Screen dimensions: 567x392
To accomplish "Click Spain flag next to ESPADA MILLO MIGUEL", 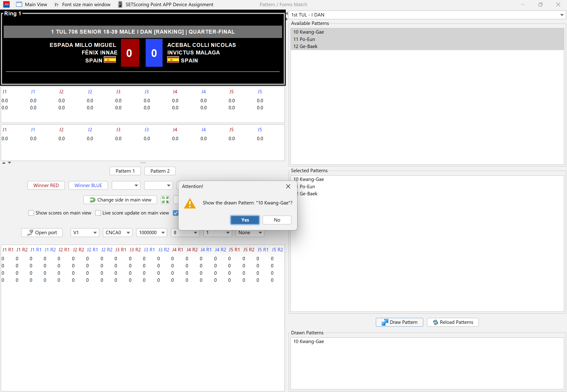I will [110, 60].
